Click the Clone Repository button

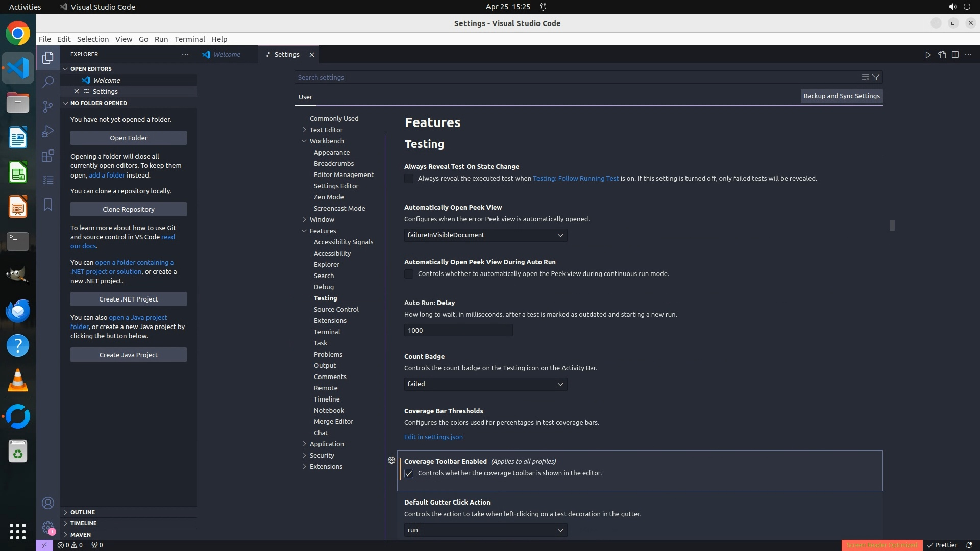pyautogui.click(x=128, y=209)
